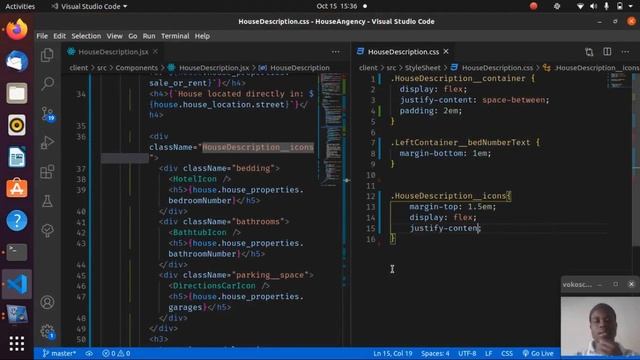Open LibreOffice Writer from the dock
The image size is (640, 360).
point(17,157)
